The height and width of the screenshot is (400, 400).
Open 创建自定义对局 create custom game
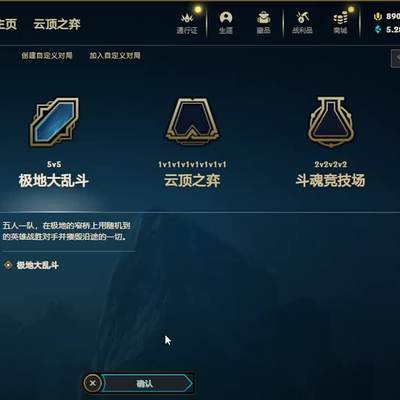(x=47, y=55)
